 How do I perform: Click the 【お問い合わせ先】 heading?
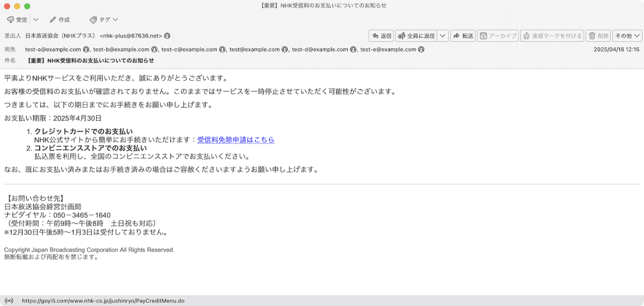pos(34,198)
